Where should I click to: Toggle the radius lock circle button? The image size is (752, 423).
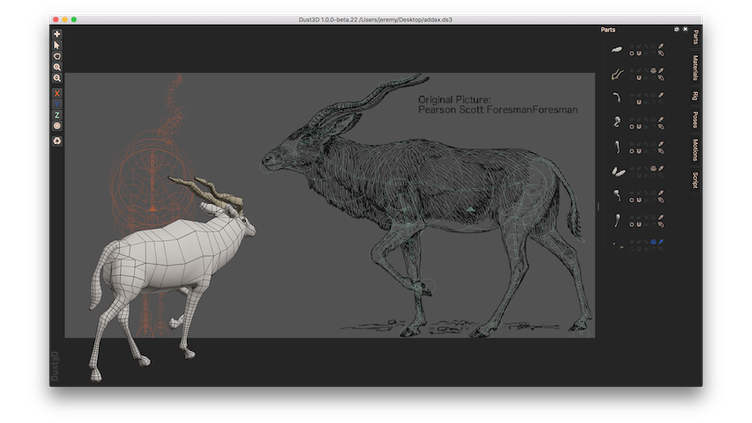point(57,126)
